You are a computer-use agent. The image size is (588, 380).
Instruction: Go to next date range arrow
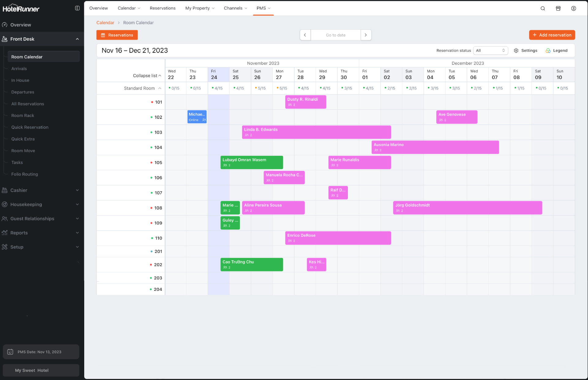[366, 35]
